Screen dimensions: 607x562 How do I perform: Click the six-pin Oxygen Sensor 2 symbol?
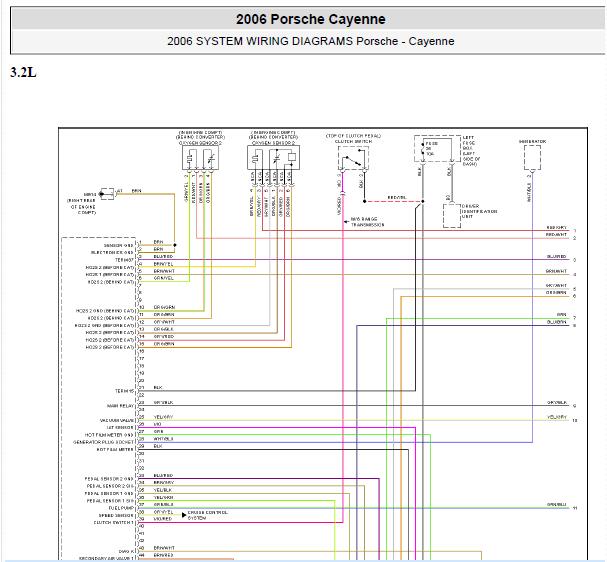pos(273,158)
